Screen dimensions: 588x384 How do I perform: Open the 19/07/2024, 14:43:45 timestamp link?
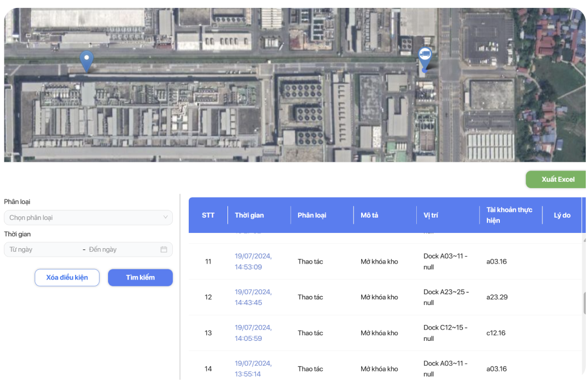[253, 297]
